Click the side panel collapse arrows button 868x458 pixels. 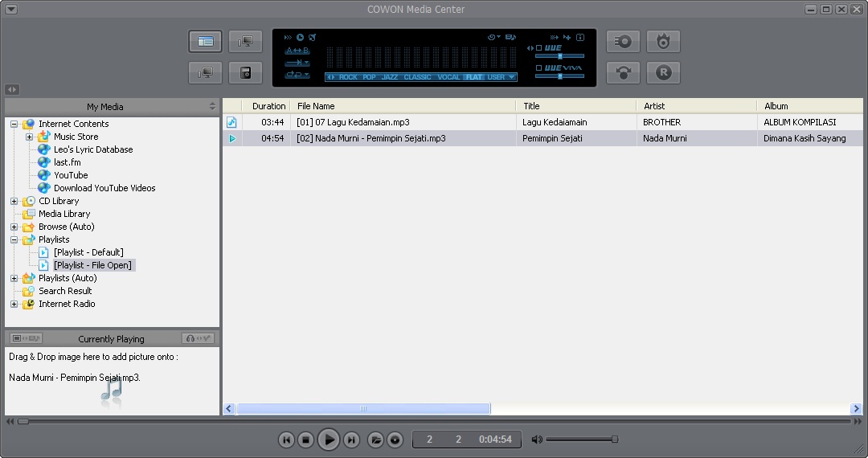coord(12,89)
